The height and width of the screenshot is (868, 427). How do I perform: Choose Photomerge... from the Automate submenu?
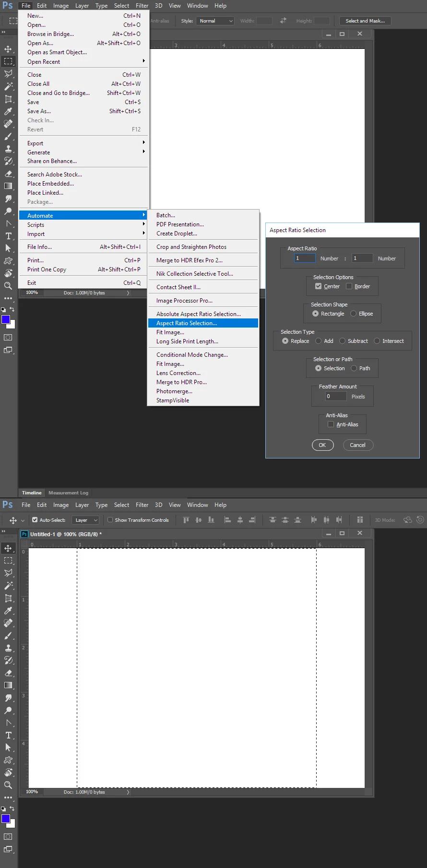(203, 391)
